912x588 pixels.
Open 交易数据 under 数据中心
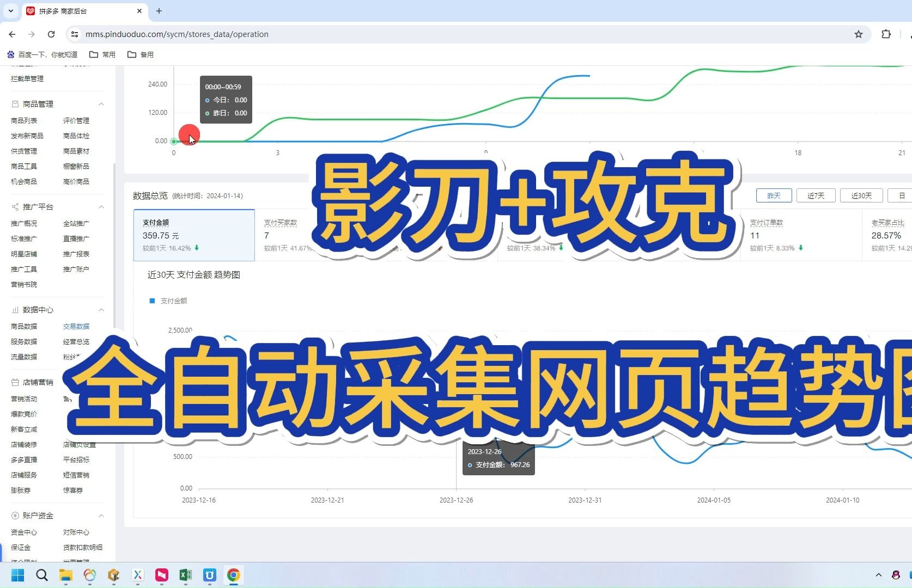pos(76,327)
